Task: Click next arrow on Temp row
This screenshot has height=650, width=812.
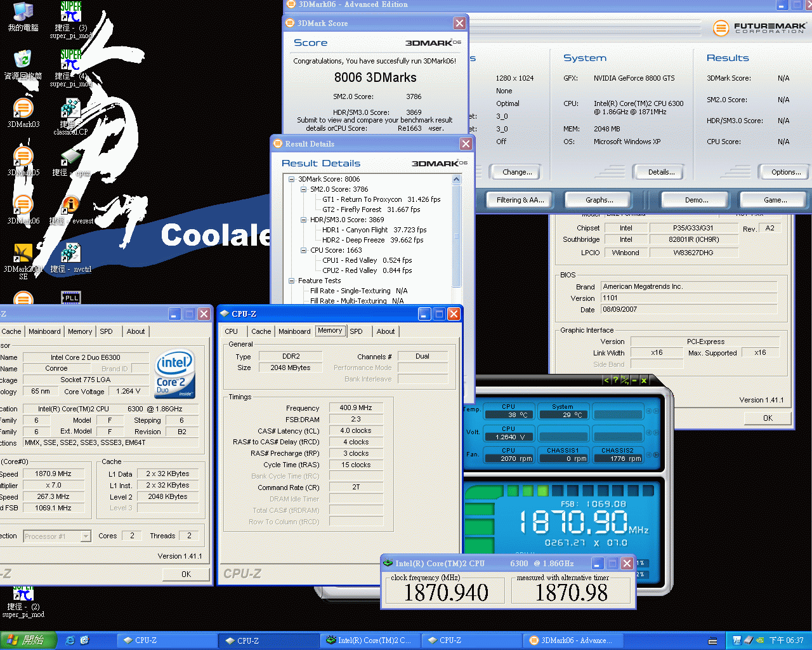Action: pyautogui.click(x=655, y=411)
